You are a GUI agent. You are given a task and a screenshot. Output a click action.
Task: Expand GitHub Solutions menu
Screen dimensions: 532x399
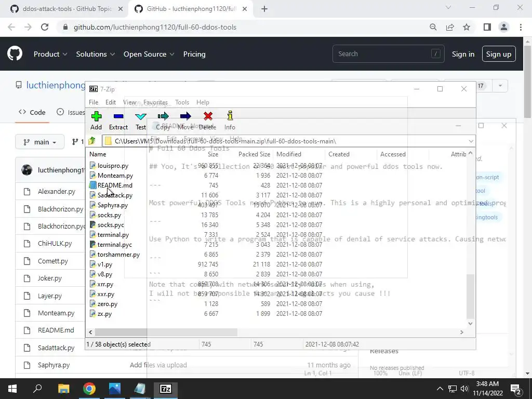[96, 54]
